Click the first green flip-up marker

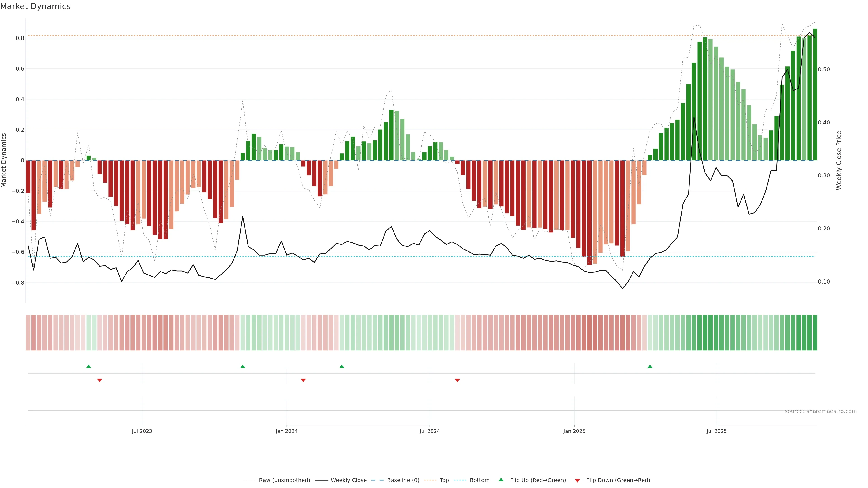click(89, 366)
